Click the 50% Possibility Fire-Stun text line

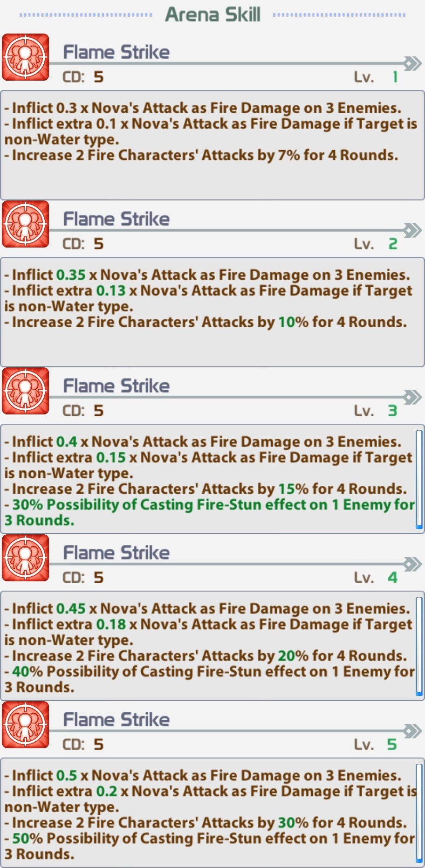pyautogui.click(x=209, y=846)
